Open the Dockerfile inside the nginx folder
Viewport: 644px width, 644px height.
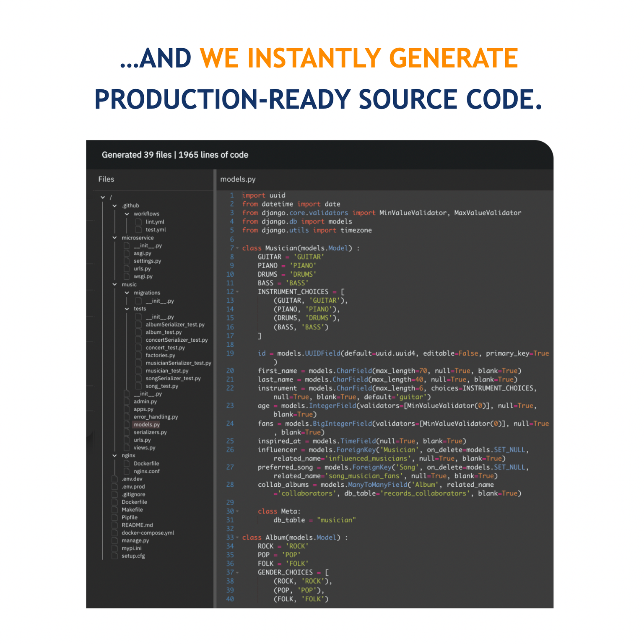click(x=146, y=464)
